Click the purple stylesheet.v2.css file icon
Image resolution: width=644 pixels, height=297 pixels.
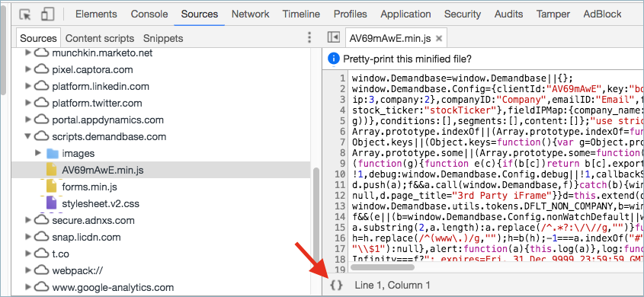click(52, 203)
